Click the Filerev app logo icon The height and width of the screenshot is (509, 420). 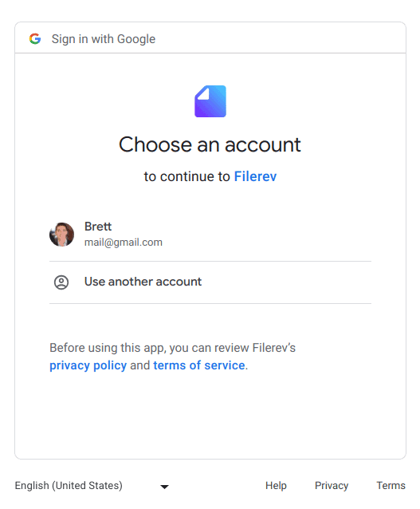210,101
